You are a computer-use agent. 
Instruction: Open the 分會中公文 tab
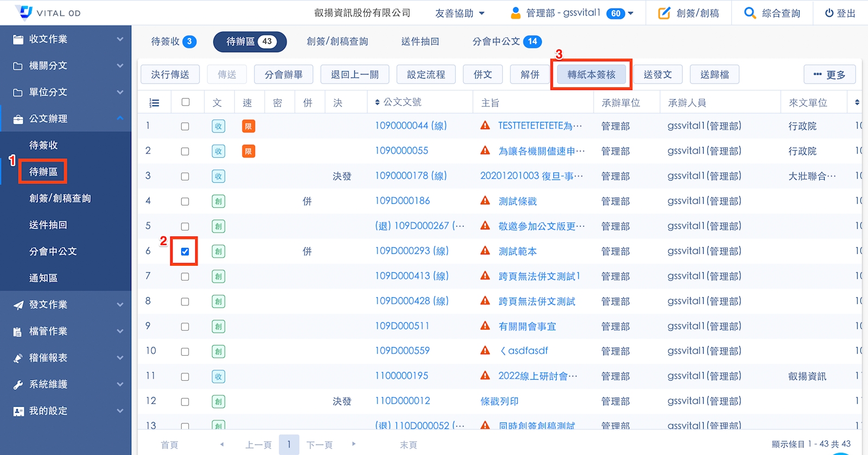point(506,42)
